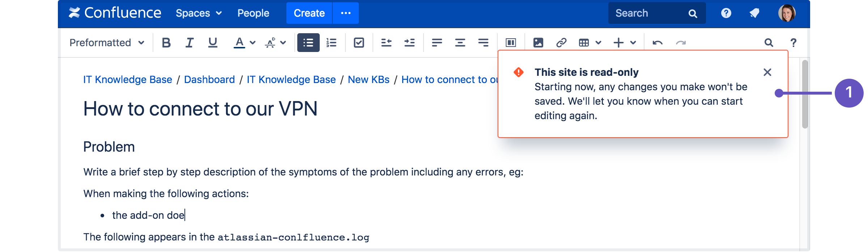The image size is (868, 252).
Task: Open the Help menu icon in header
Action: [x=726, y=13]
